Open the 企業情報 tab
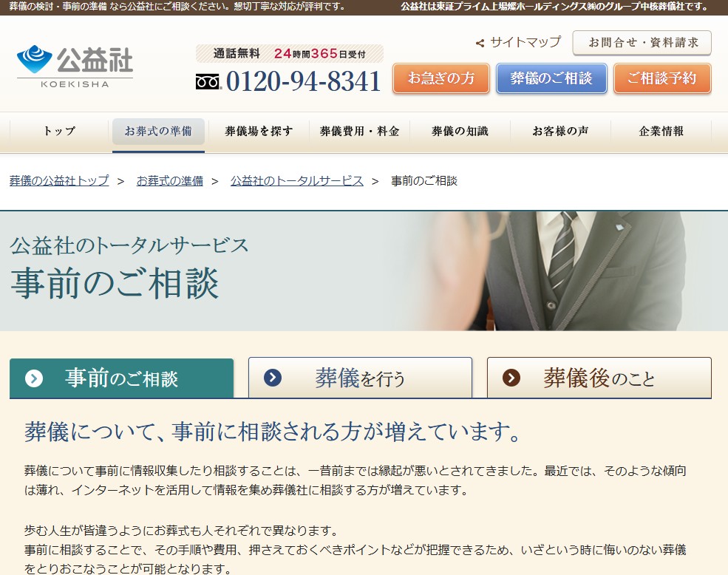The height and width of the screenshot is (575, 728). click(x=661, y=131)
